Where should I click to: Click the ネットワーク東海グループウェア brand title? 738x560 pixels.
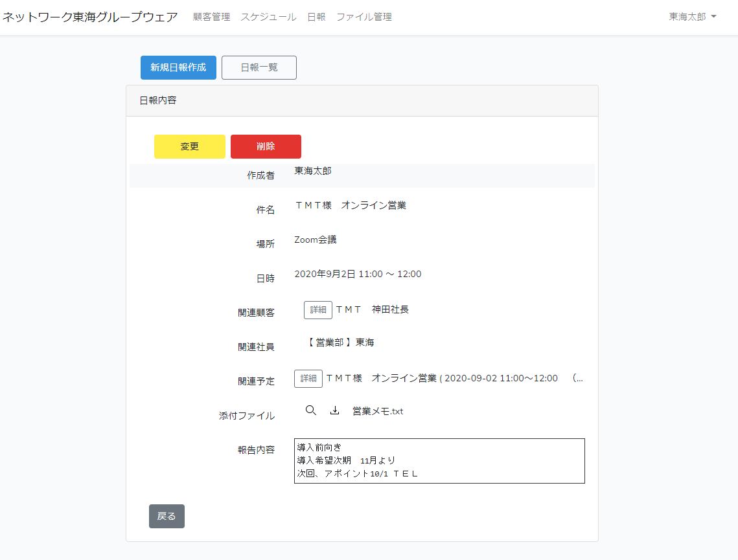click(90, 17)
